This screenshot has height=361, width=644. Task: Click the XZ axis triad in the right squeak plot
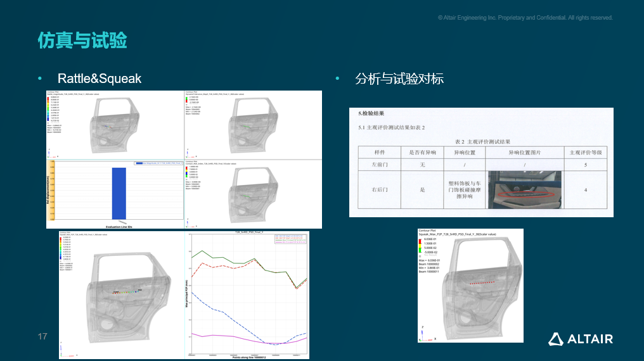428,334
